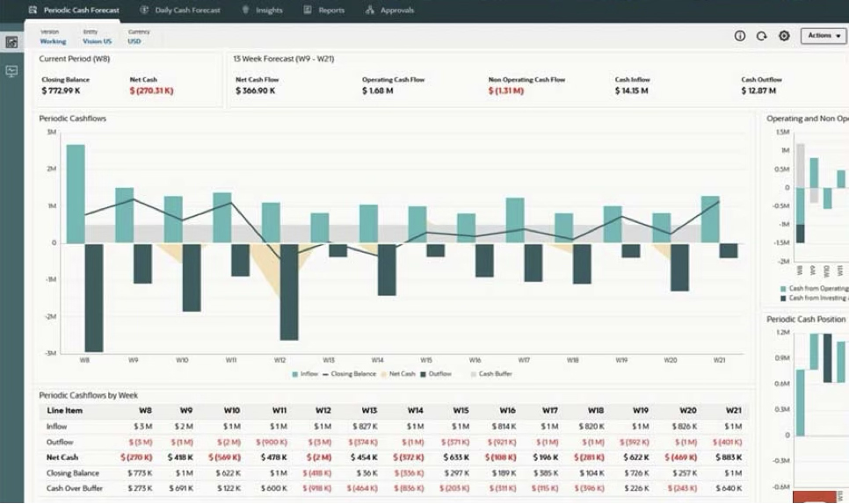
Task: Click the W12 outflow bar in chart
Action: [x=288, y=292]
